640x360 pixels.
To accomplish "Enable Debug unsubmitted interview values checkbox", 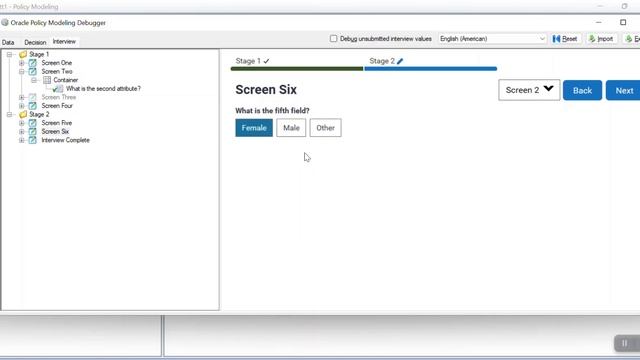I will tap(333, 38).
